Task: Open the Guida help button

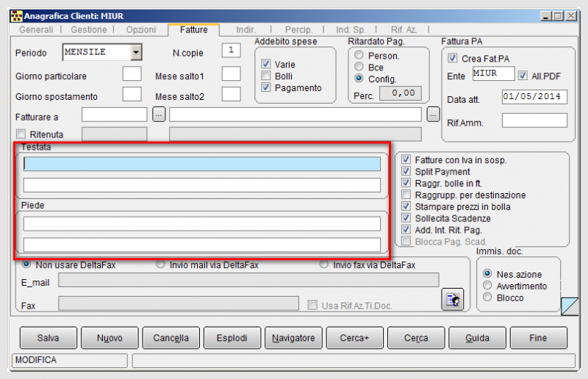Action: (x=477, y=338)
